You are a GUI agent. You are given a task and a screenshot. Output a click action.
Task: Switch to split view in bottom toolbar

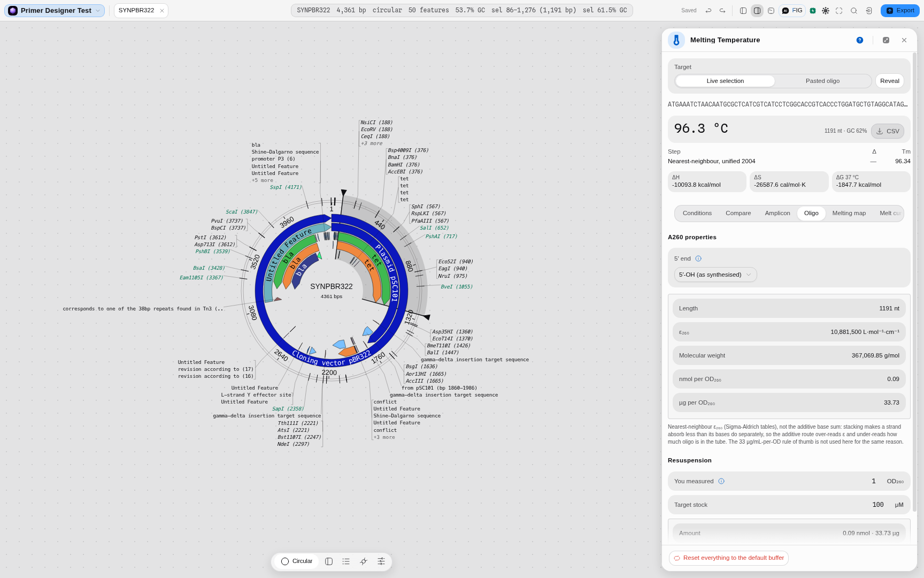click(x=329, y=561)
